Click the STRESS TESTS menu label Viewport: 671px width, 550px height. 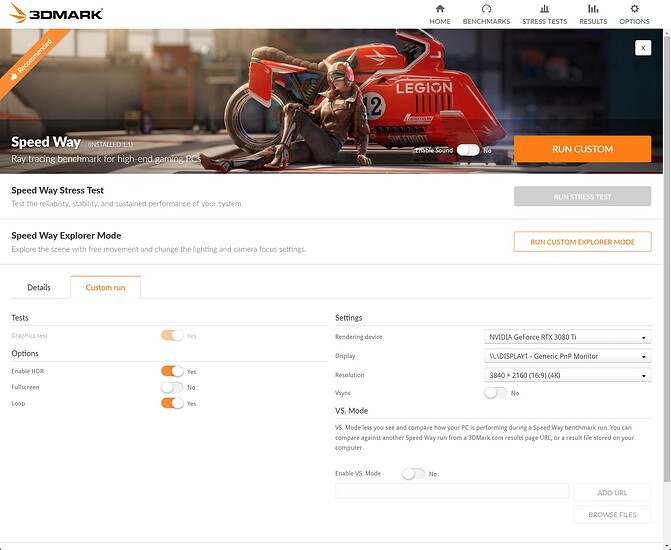(544, 21)
